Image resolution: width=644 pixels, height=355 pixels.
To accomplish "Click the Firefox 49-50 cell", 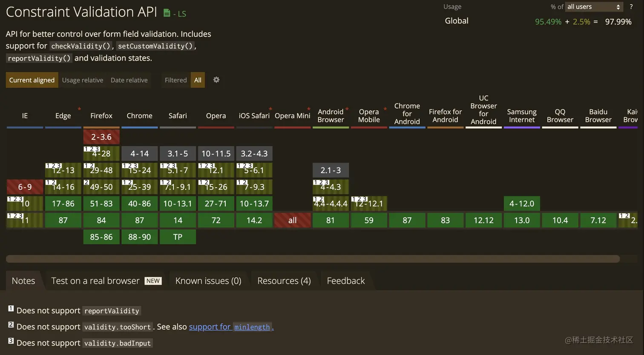I will pyautogui.click(x=101, y=187).
